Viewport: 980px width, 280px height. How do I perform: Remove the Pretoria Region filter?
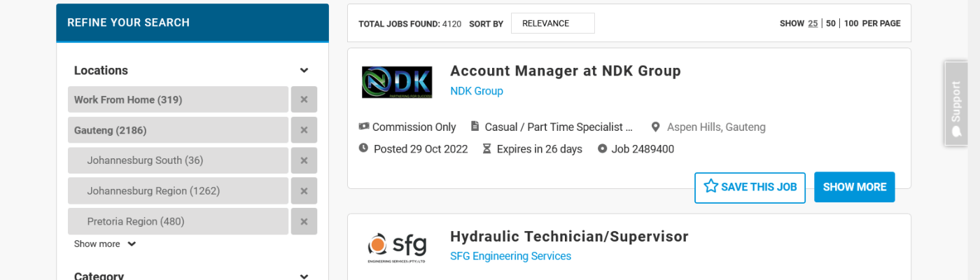(x=304, y=221)
